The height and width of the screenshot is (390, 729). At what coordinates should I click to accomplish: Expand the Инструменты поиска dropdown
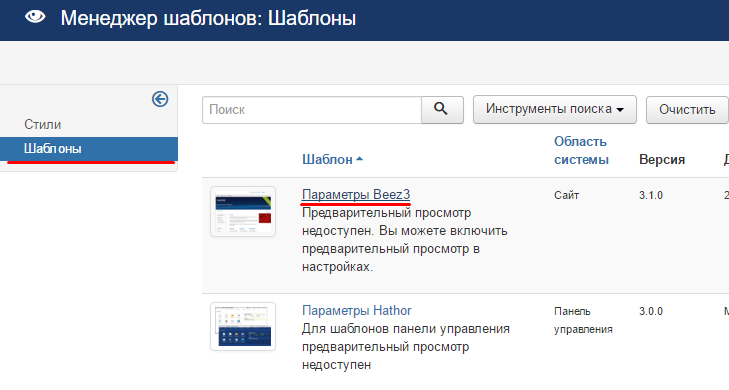click(555, 110)
